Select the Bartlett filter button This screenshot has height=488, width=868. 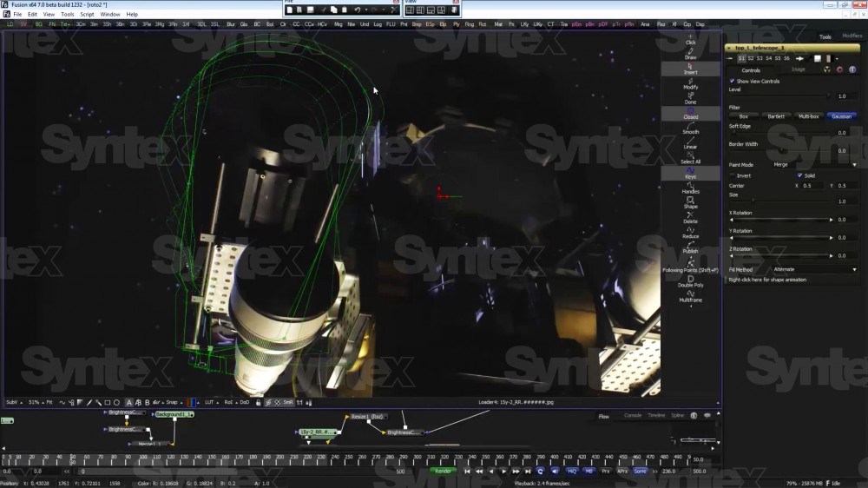point(775,116)
